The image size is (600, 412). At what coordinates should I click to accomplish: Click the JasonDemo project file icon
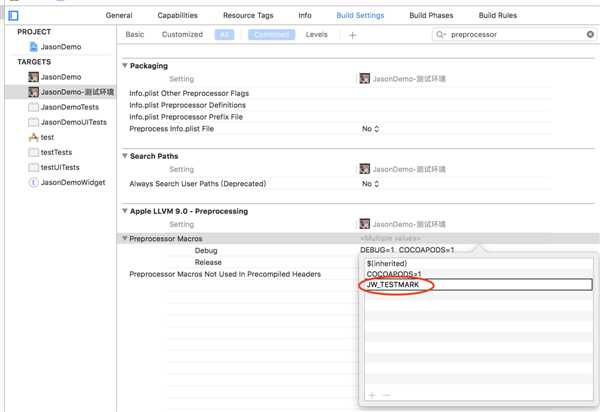click(34, 47)
